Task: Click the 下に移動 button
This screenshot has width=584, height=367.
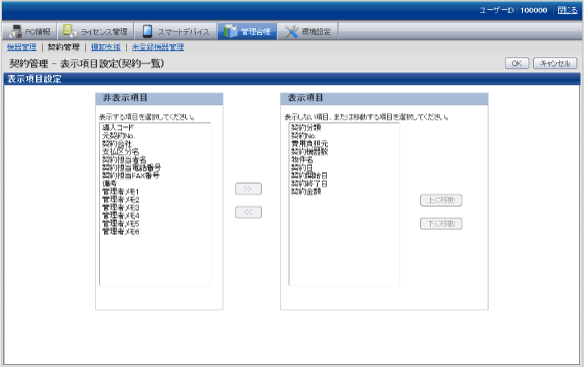Action: (441, 224)
